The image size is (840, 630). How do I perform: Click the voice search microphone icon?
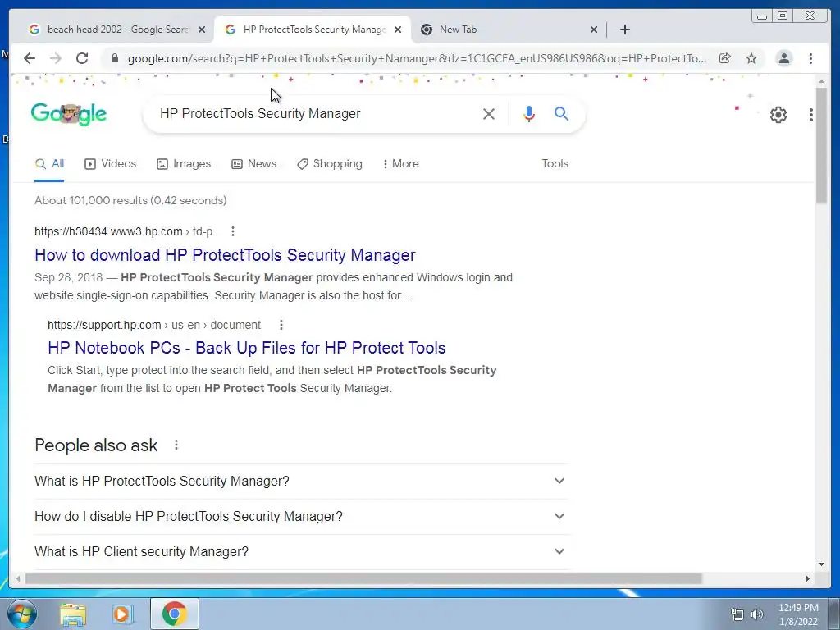(x=528, y=113)
